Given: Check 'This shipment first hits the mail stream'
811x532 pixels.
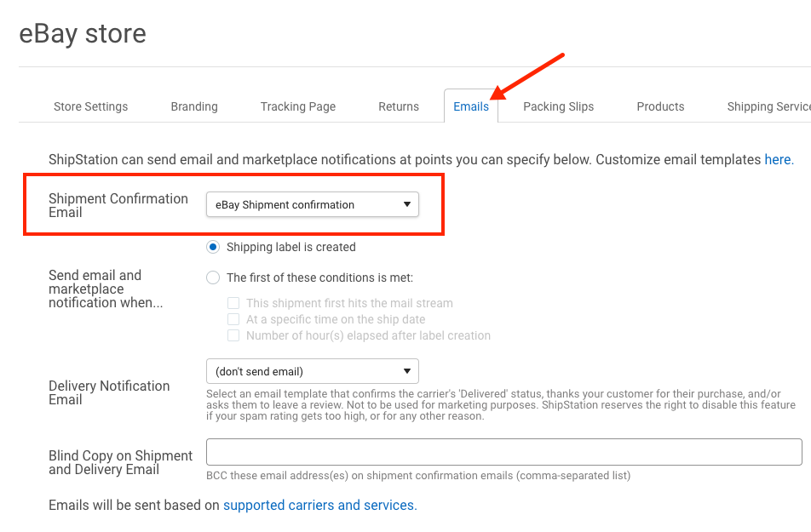Looking at the screenshot, I should 233,303.
